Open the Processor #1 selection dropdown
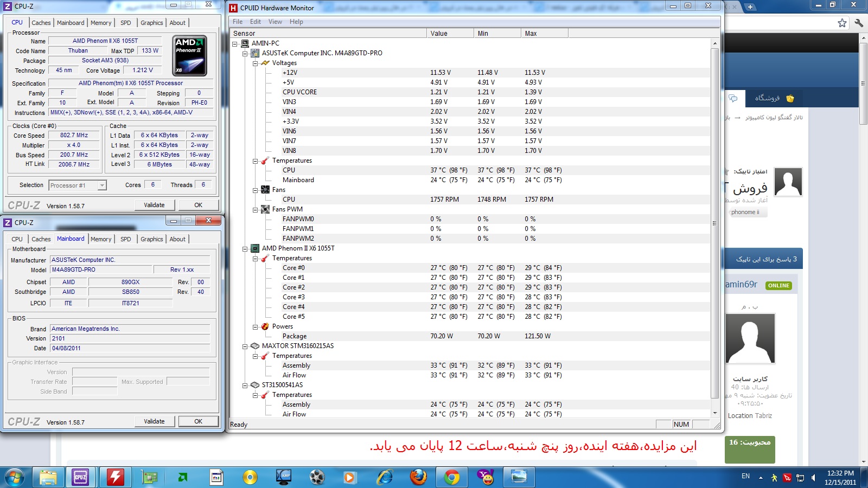 pyautogui.click(x=101, y=185)
